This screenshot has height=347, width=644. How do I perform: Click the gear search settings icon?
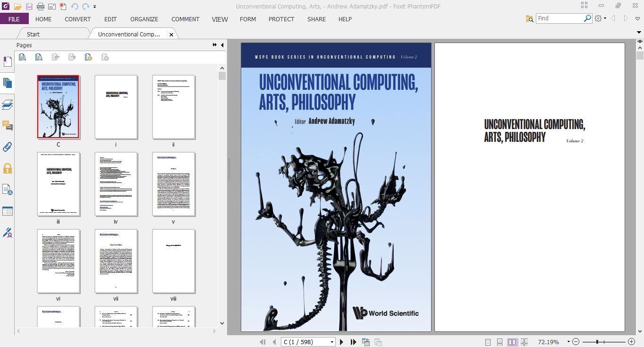[598, 18]
